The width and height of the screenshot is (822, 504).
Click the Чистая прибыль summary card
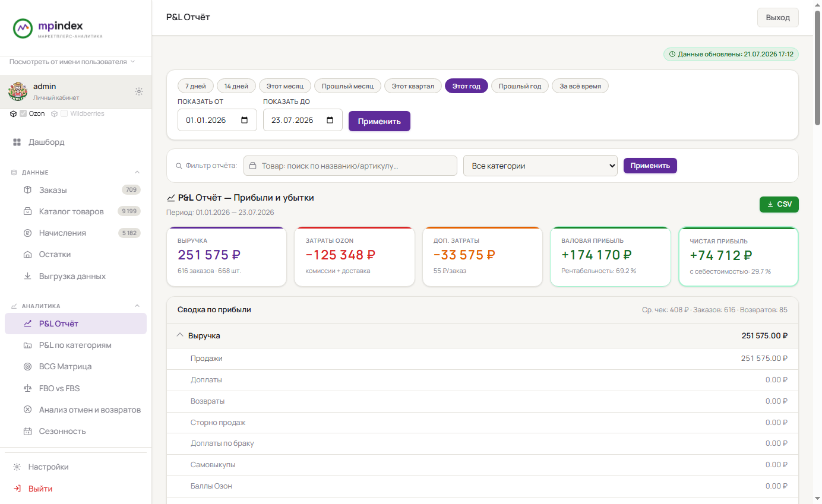[x=739, y=256]
